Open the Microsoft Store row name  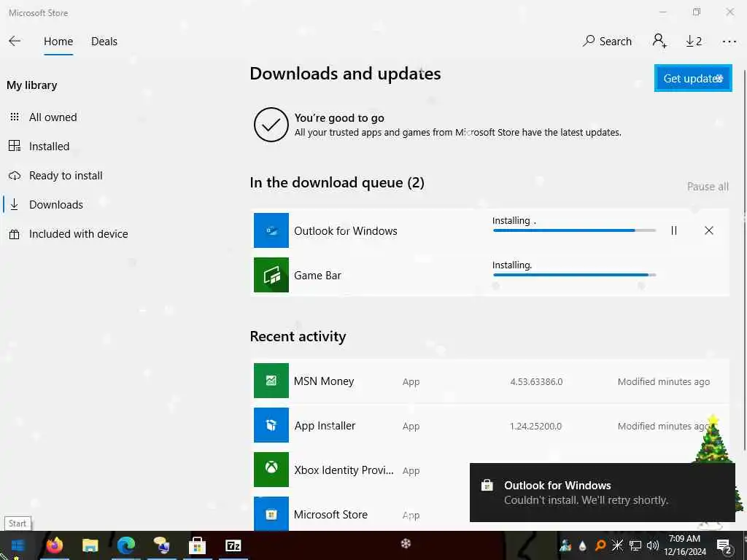tap(330, 514)
